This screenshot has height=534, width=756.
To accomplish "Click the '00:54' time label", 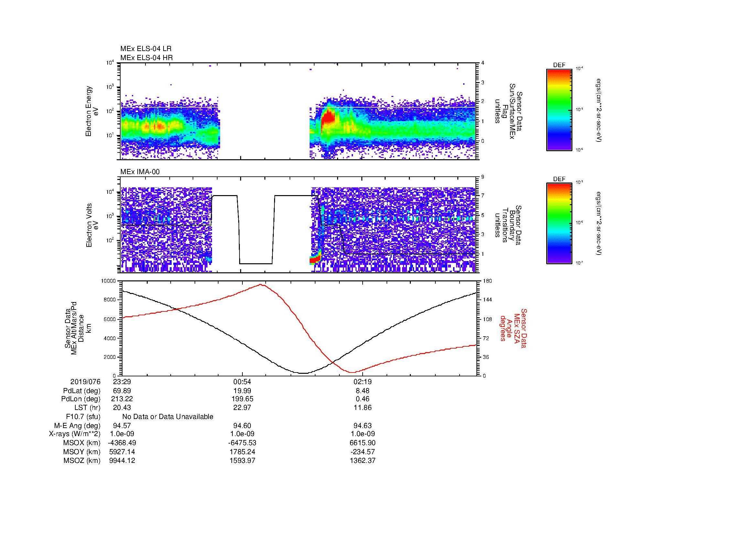I will coord(242,382).
